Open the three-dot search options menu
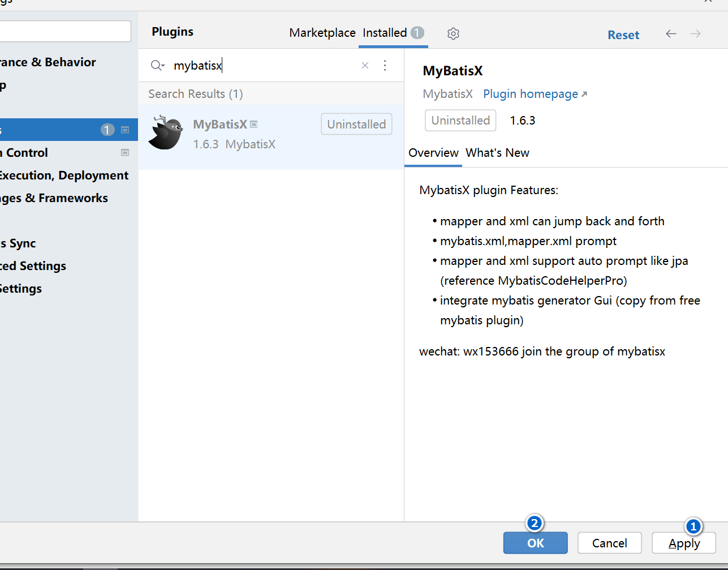 pos(385,66)
